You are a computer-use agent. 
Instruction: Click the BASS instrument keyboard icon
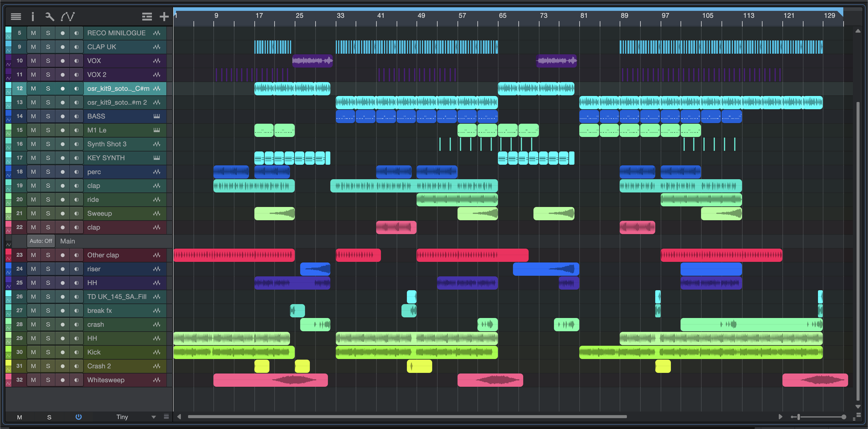point(157,116)
